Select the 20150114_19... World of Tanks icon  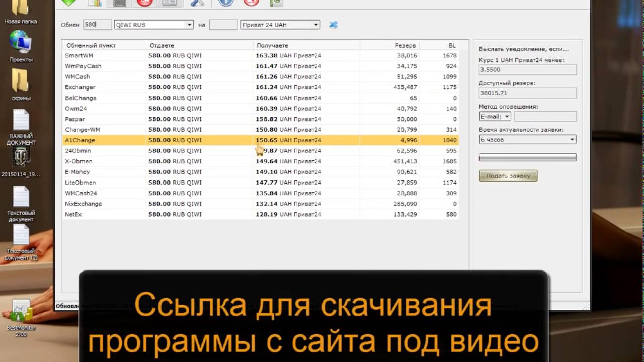coord(21,162)
